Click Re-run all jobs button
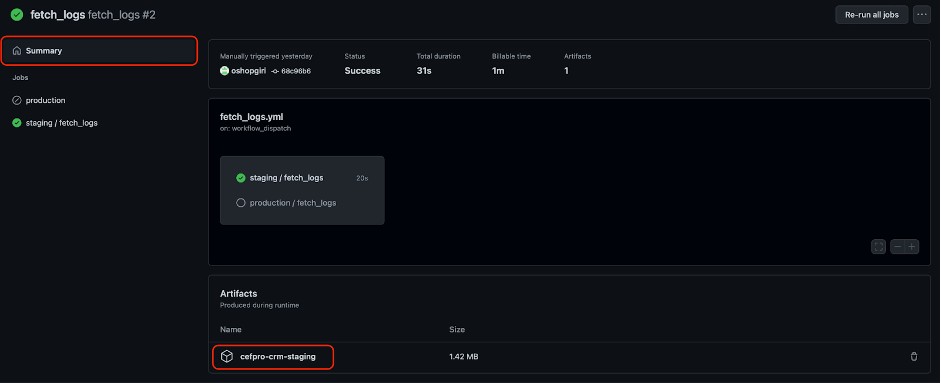Screen dimensions: 941x383 (871, 15)
